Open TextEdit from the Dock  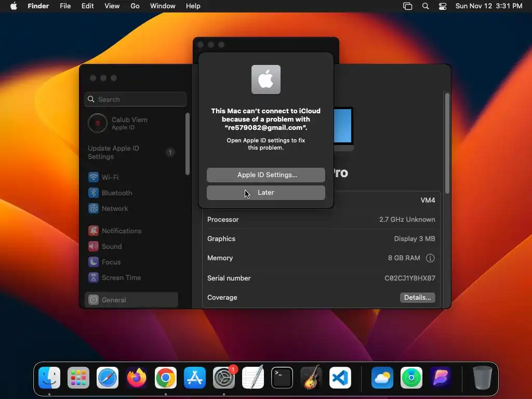[253, 378]
